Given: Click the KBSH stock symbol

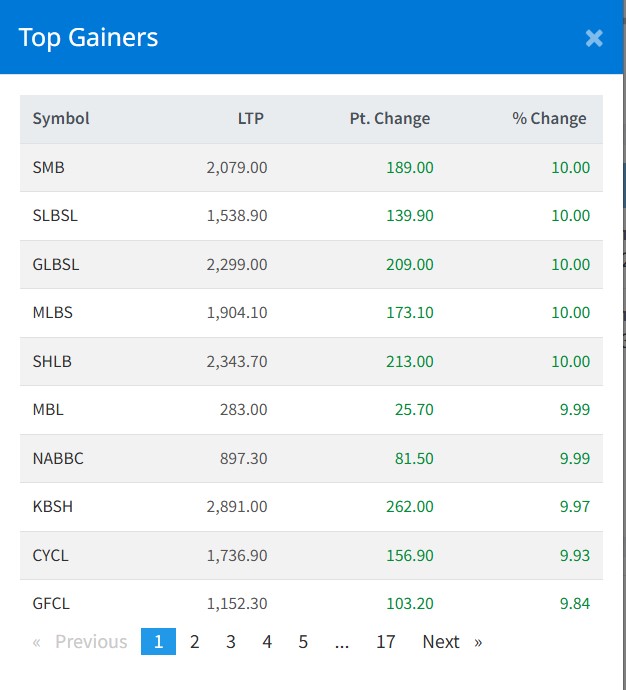Looking at the screenshot, I should (52, 507).
